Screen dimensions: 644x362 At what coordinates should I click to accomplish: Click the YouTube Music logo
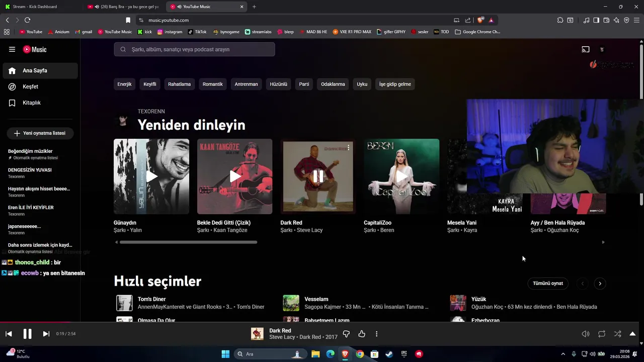tap(35, 49)
